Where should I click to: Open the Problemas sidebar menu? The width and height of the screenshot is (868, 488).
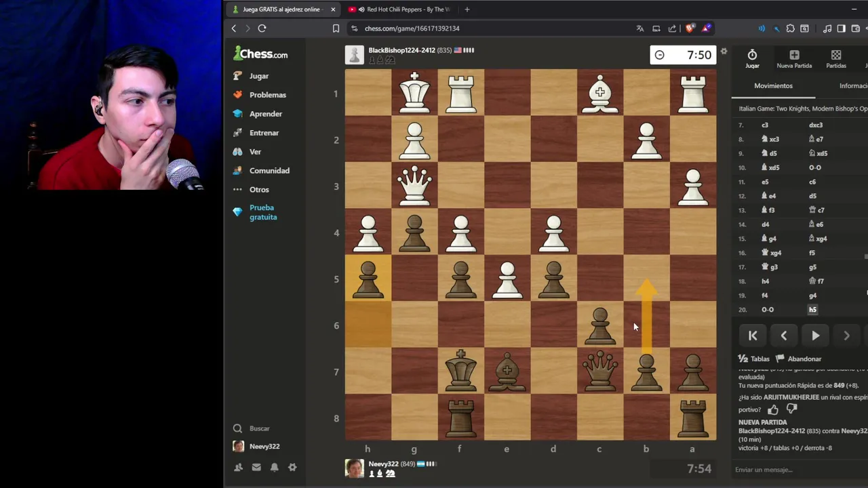tap(260, 95)
